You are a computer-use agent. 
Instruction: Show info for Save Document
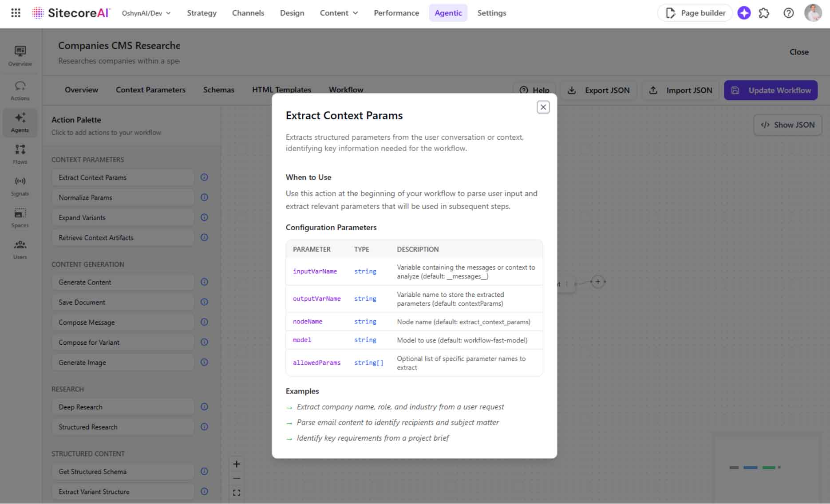[x=204, y=302]
